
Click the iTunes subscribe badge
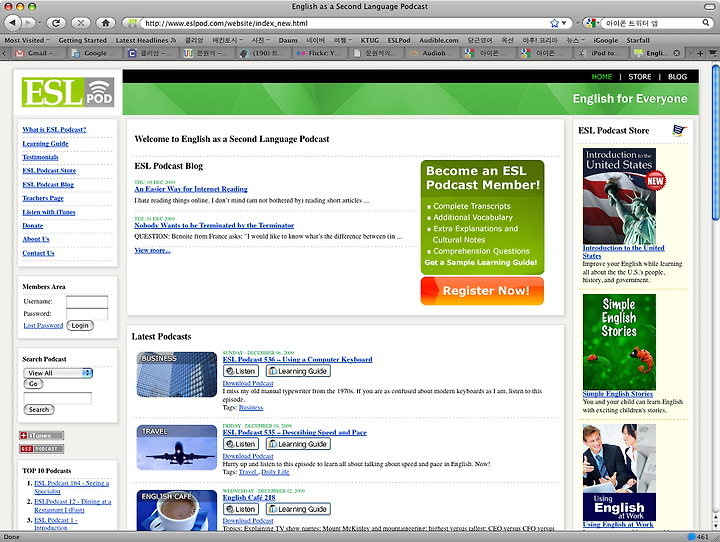[41, 435]
